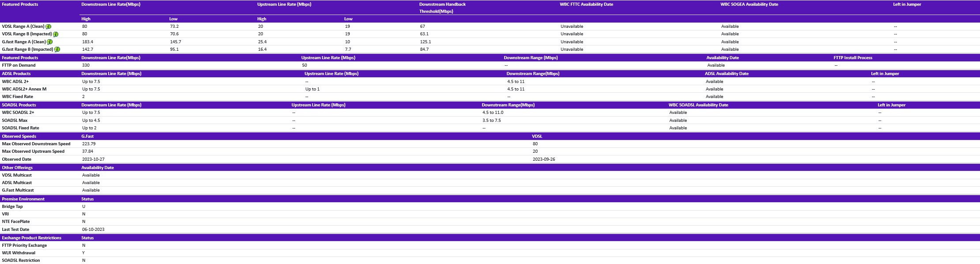Image resolution: width=980 pixels, height=264 pixels.
Task: Click the 2023-10-27 G.Fast observed date
Action: (x=93, y=159)
